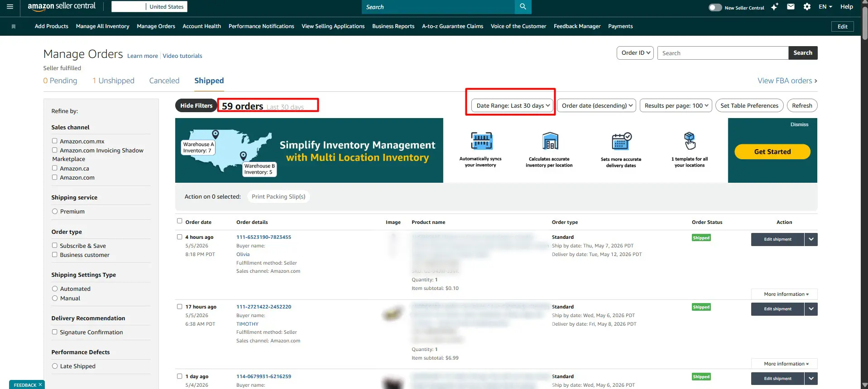Click the template for all locations icon

pyautogui.click(x=690, y=141)
